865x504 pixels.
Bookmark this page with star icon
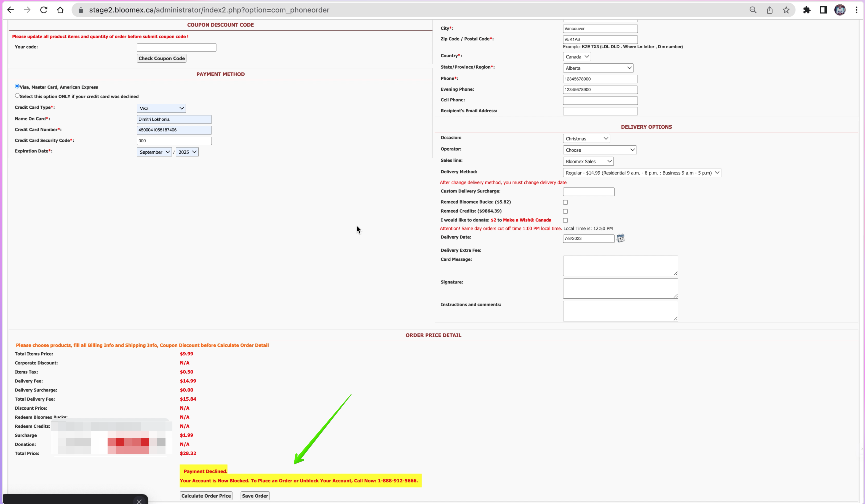click(x=786, y=10)
